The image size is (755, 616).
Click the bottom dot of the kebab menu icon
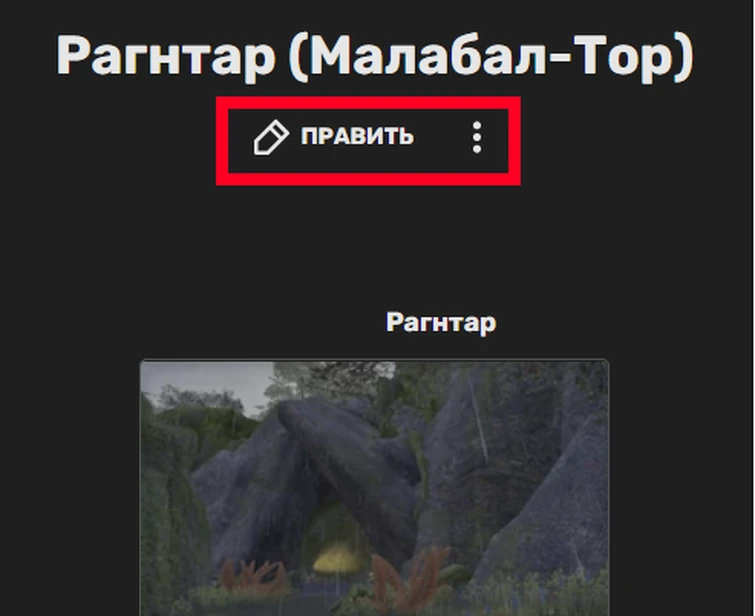click(x=477, y=149)
